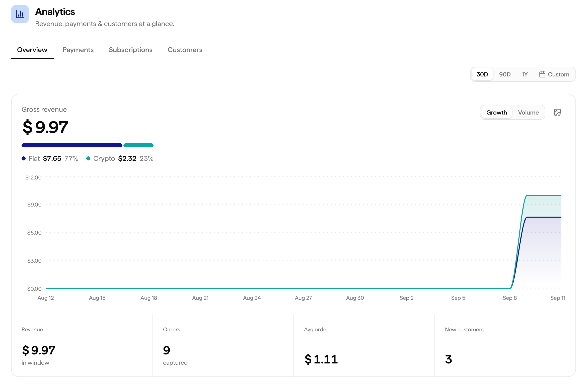
Task: Click the $6.00 y-axis label
Action: pos(34,233)
